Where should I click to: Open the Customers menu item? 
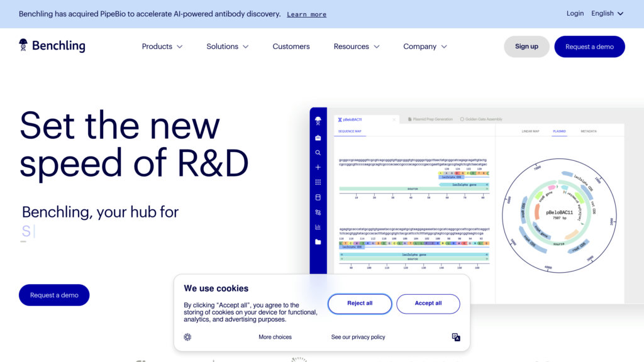[x=291, y=47]
